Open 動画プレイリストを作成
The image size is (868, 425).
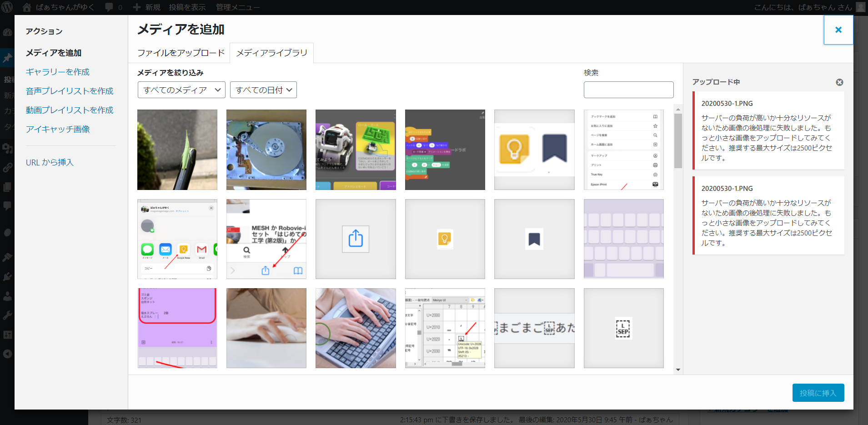tap(70, 110)
